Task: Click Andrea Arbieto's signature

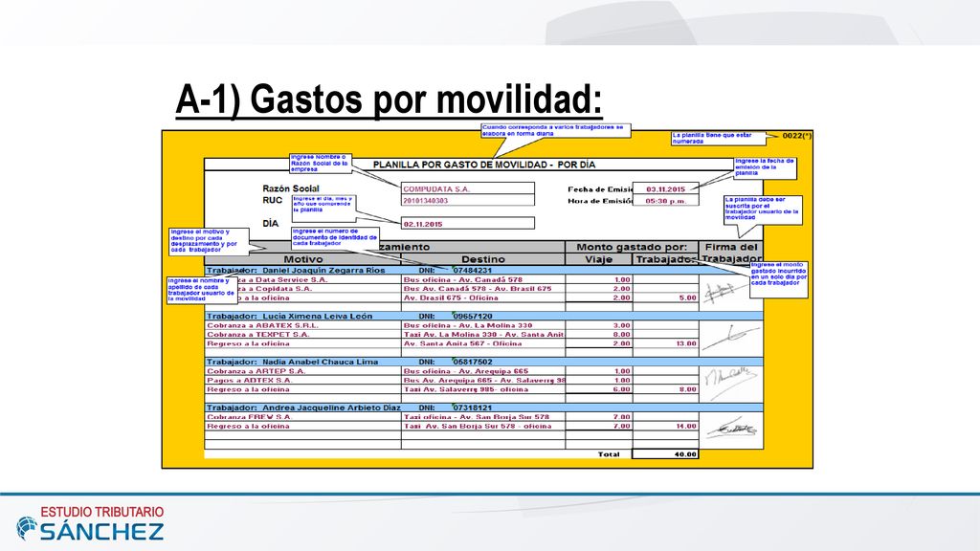Action: [x=731, y=427]
